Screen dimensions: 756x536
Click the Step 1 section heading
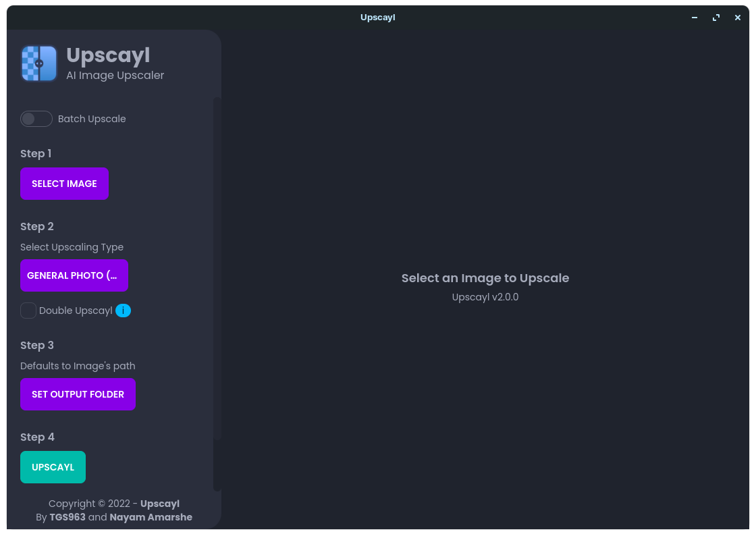pos(36,153)
